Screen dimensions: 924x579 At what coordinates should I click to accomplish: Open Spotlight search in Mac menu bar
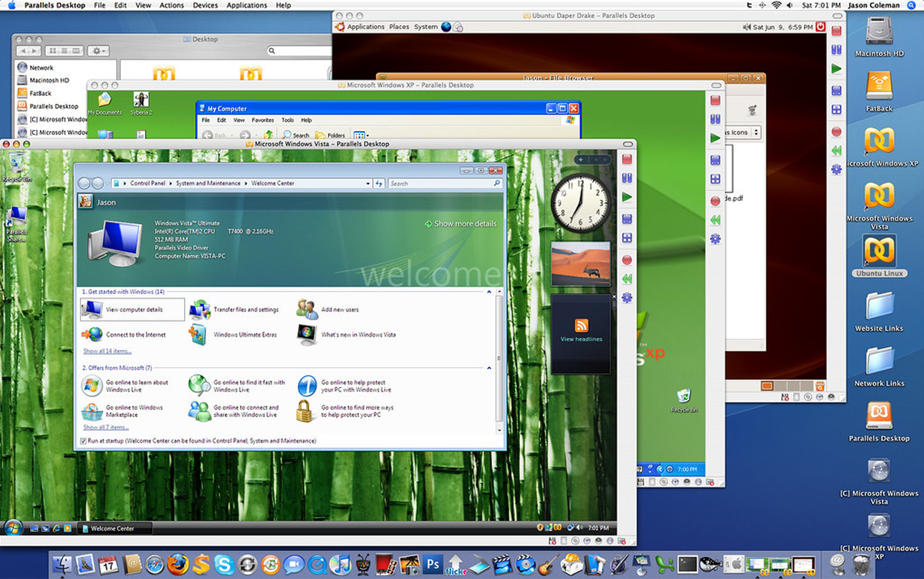pos(912,5)
